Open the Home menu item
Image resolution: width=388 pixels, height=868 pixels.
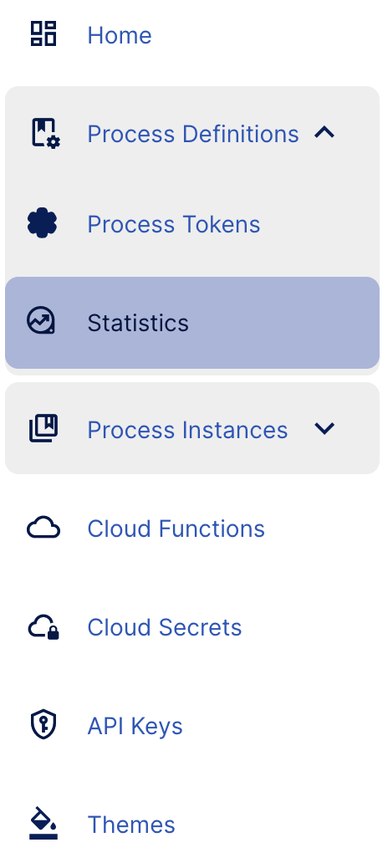(192, 35)
